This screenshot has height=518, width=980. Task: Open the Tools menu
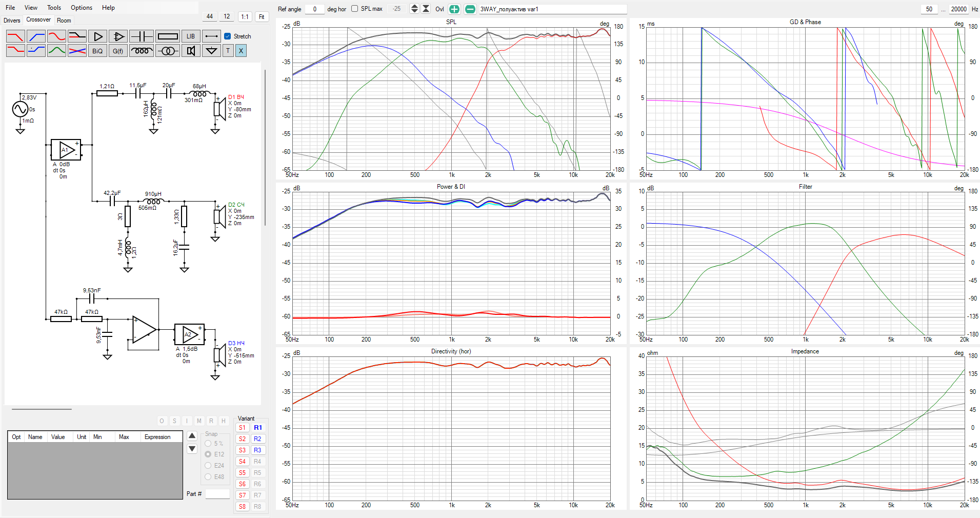click(54, 8)
